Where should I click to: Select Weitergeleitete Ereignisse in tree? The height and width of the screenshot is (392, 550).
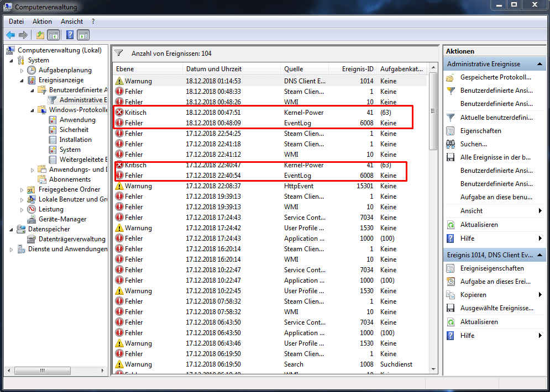[83, 160]
